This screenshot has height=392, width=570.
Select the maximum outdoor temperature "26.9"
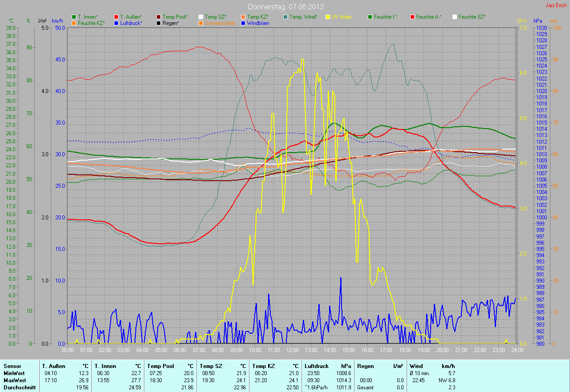point(84,380)
